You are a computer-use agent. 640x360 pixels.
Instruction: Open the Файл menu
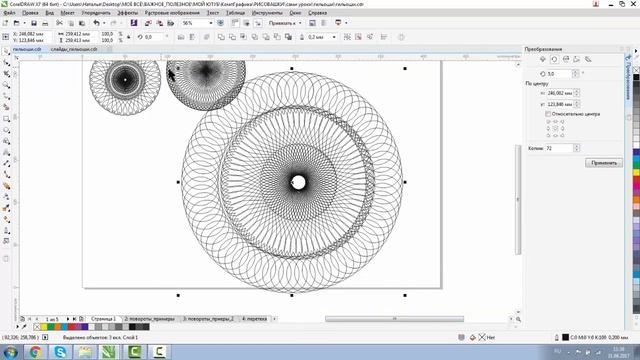coord(9,13)
